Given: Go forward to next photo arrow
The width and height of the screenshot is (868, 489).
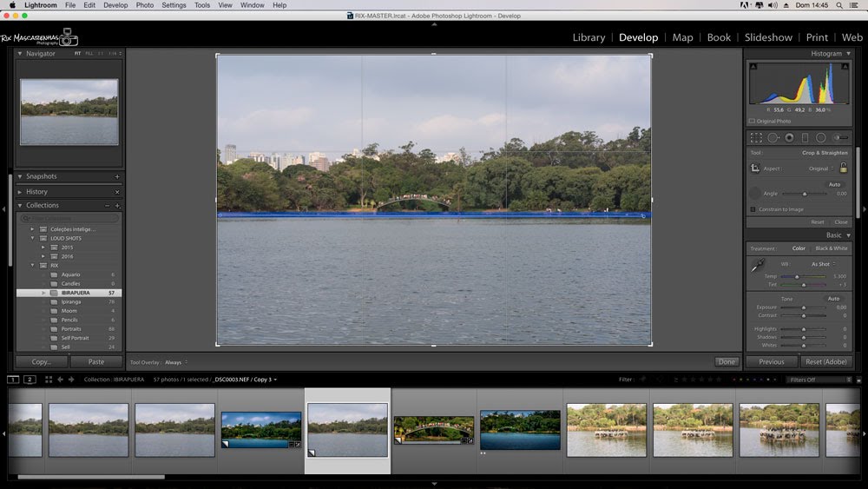Looking at the screenshot, I should [x=71, y=380].
